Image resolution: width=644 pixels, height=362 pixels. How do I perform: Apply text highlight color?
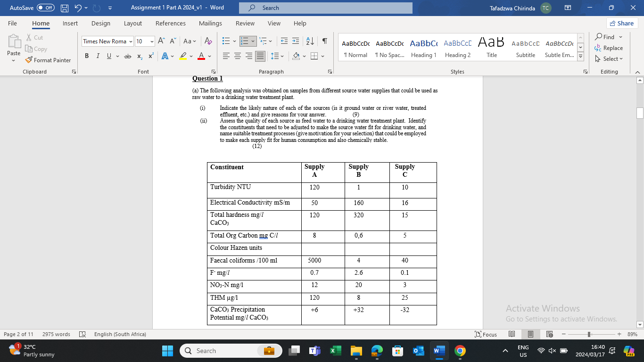pos(183,56)
